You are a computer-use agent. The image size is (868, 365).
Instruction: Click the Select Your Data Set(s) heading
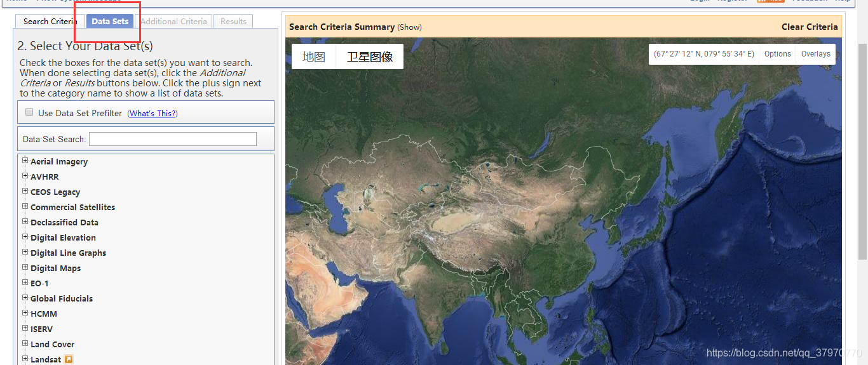click(85, 46)
